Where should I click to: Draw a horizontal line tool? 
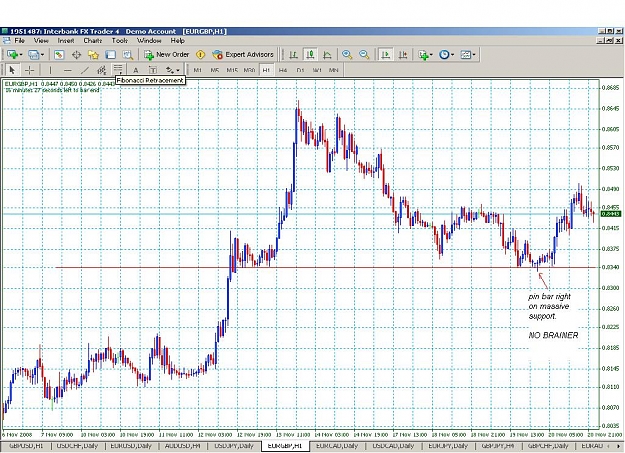click(67, 70)
